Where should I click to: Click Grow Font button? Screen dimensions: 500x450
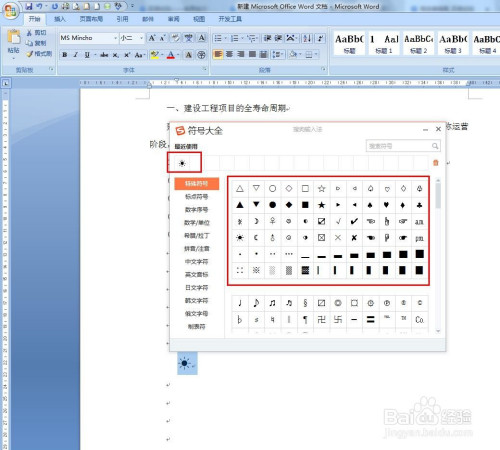[152, 38]
